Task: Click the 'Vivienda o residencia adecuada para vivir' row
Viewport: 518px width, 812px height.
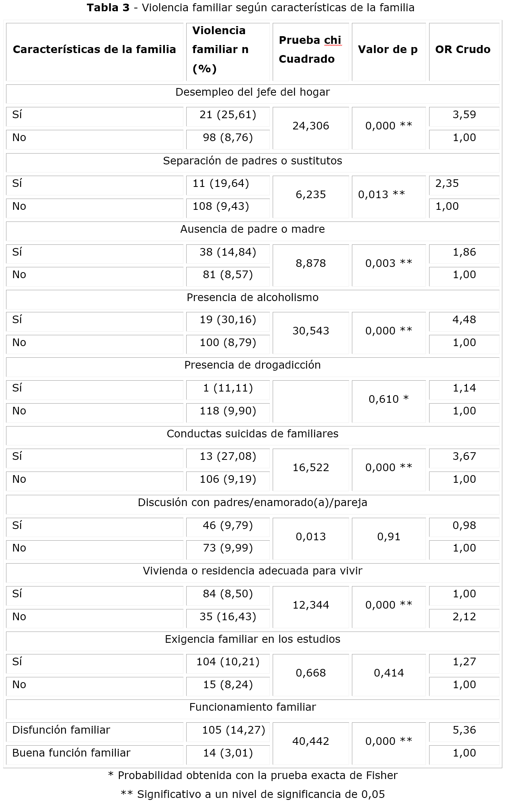Action: [253, 571]
